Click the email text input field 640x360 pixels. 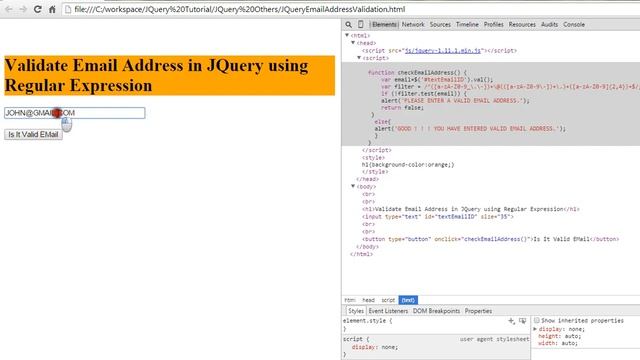click(75, 113)
